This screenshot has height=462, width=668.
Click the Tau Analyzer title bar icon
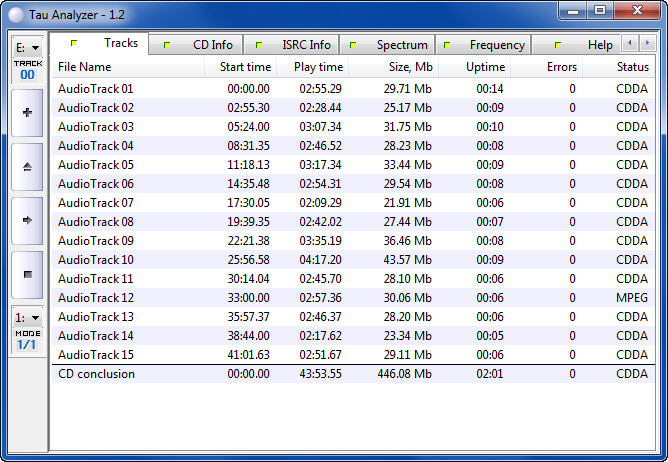(x=16, y=12)
